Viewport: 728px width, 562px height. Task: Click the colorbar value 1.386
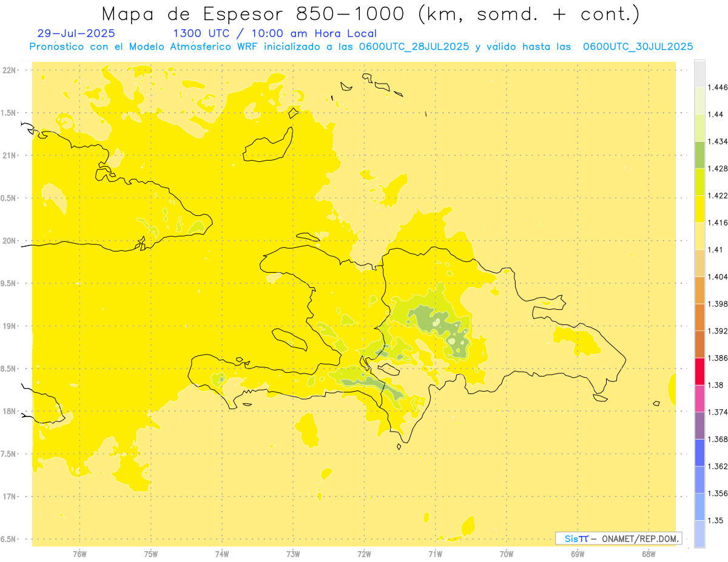pos(719,358)
